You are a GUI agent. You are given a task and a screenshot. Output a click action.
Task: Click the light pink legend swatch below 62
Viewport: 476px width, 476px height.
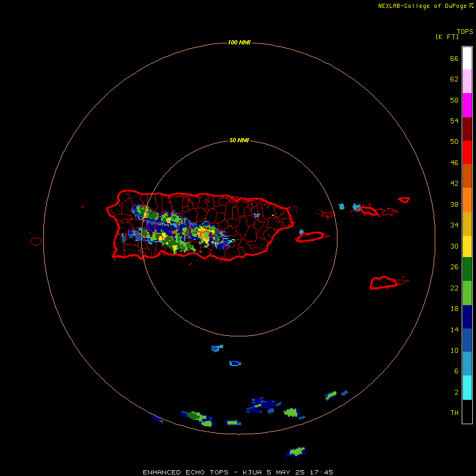(x=467, y=81)
